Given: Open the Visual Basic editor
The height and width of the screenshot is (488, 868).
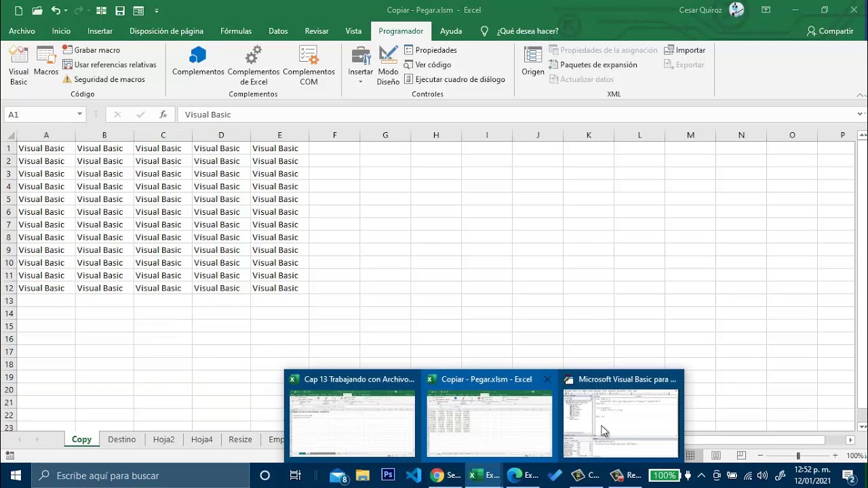Looking at the screenshot, I should pyautogui.click(x=18, y=66).
